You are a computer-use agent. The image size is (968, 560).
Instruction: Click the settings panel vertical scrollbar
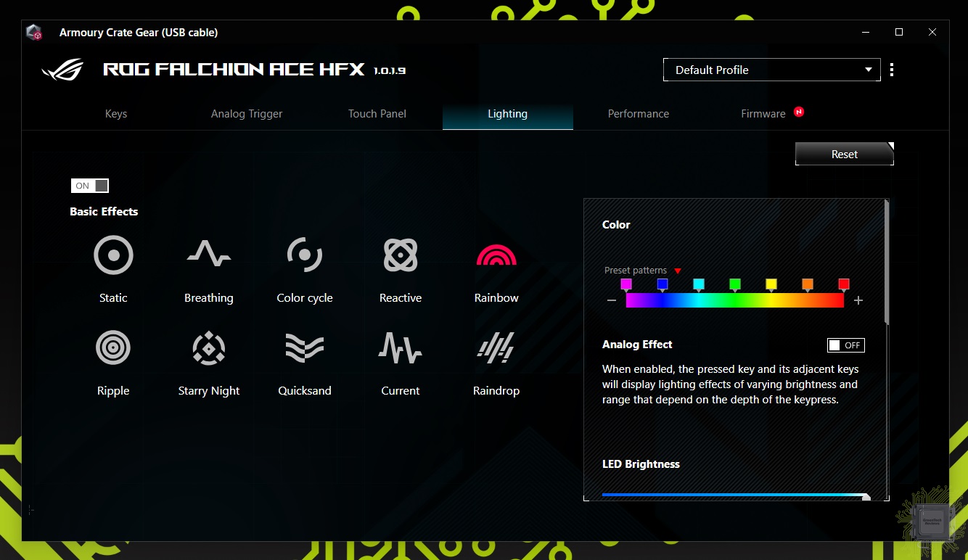point(887,263)
